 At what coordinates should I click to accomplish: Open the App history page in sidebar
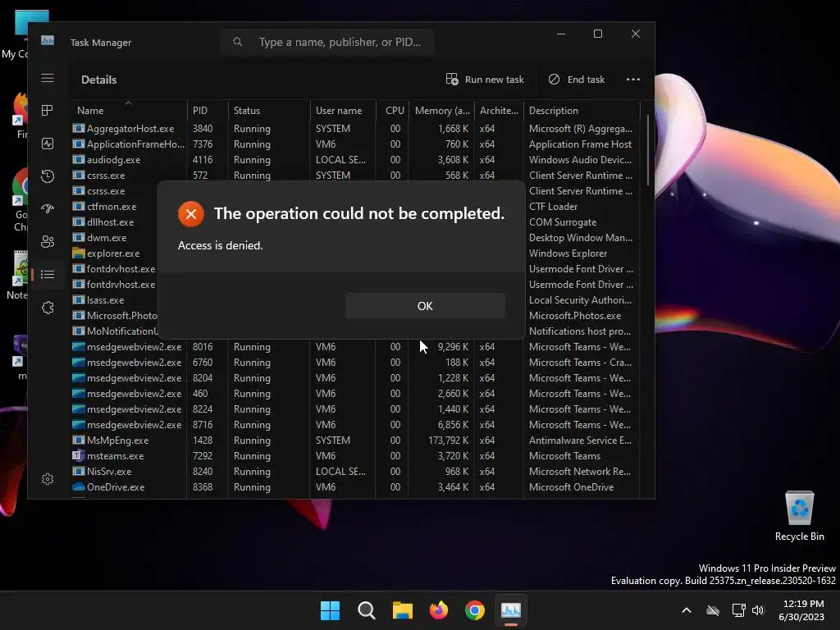pyautogui.click(x=47, y=176)
